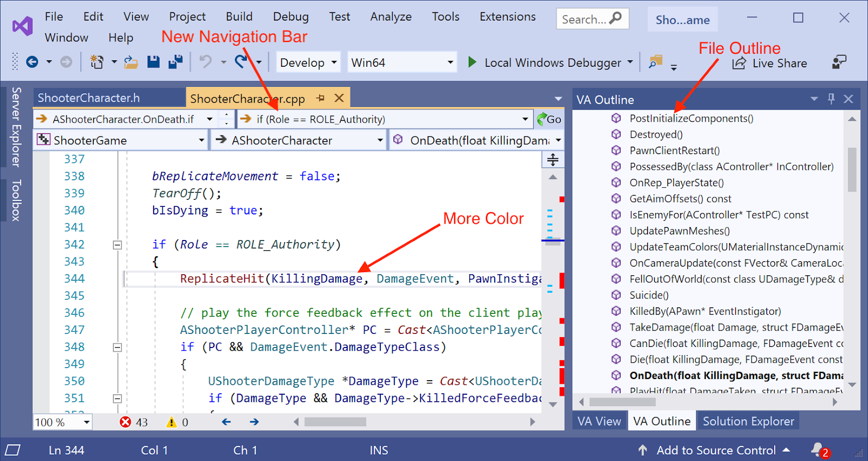Open the Debug menu
Screen dimensions: 868x461
(x=291, y=17)
